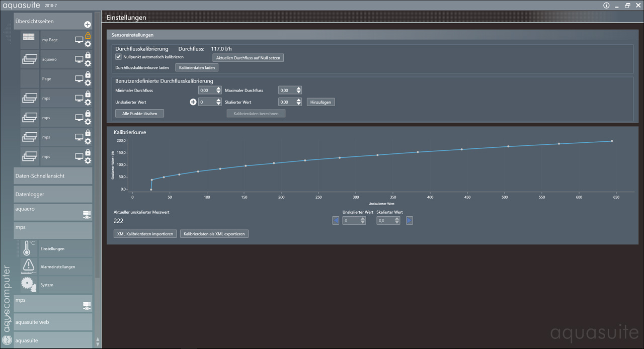Click the disconnected device icon on aquaero section
Screen dimensions: 644x349
click(x=87, y=215)
